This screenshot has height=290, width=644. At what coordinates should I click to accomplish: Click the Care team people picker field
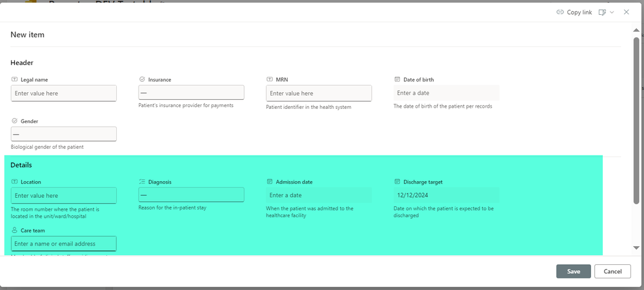click(64, 244)
